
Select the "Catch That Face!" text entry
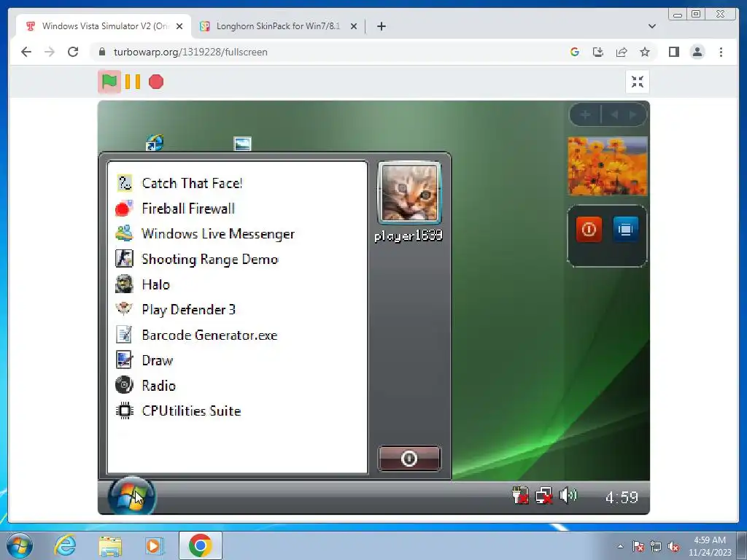(192, 183)
